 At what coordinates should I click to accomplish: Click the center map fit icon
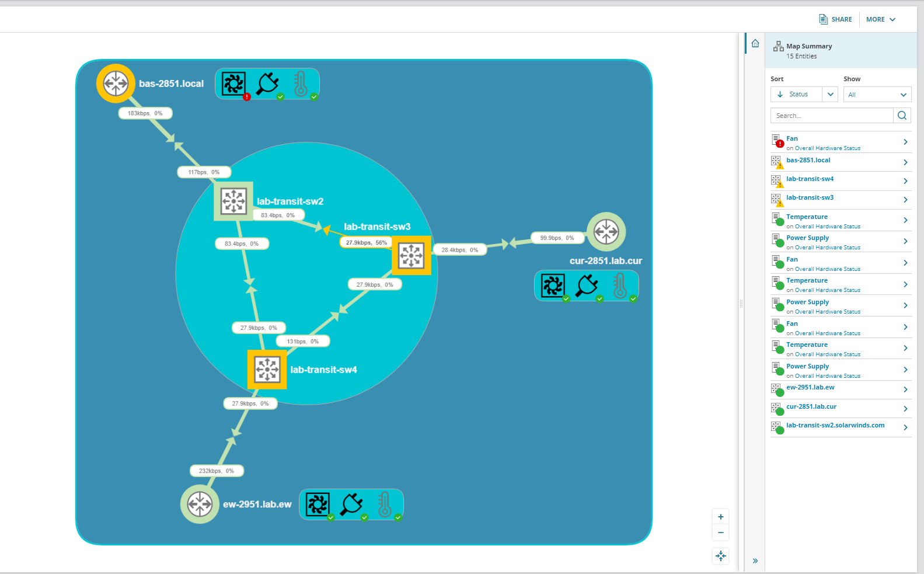[721, 556]
